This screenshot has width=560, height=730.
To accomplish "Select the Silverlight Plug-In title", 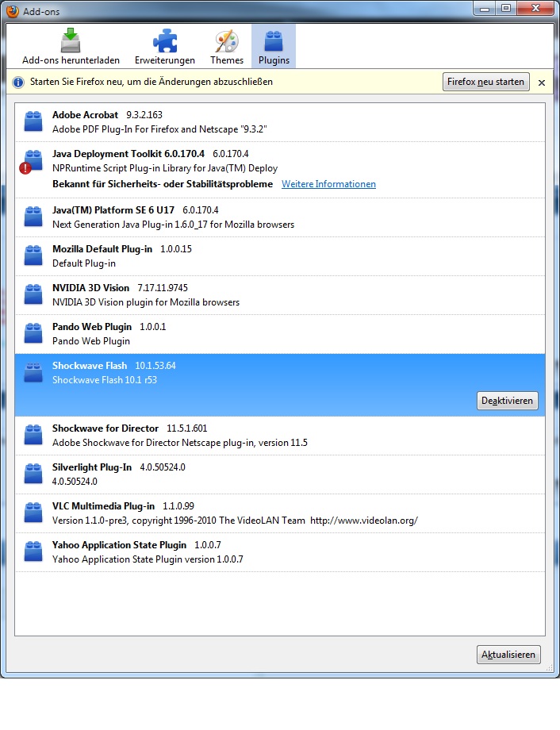I will pos(92,467).
